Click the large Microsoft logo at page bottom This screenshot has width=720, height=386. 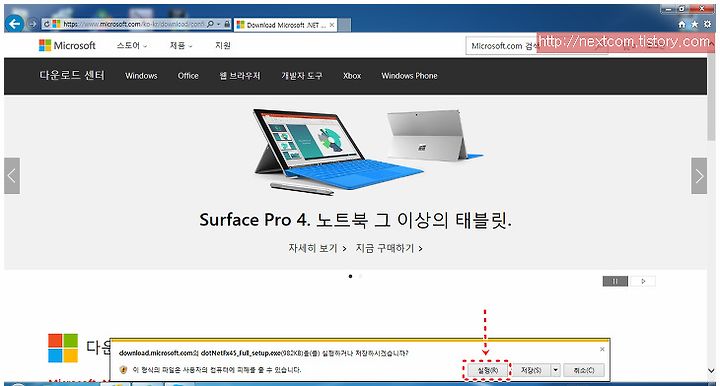coord(63,348)
